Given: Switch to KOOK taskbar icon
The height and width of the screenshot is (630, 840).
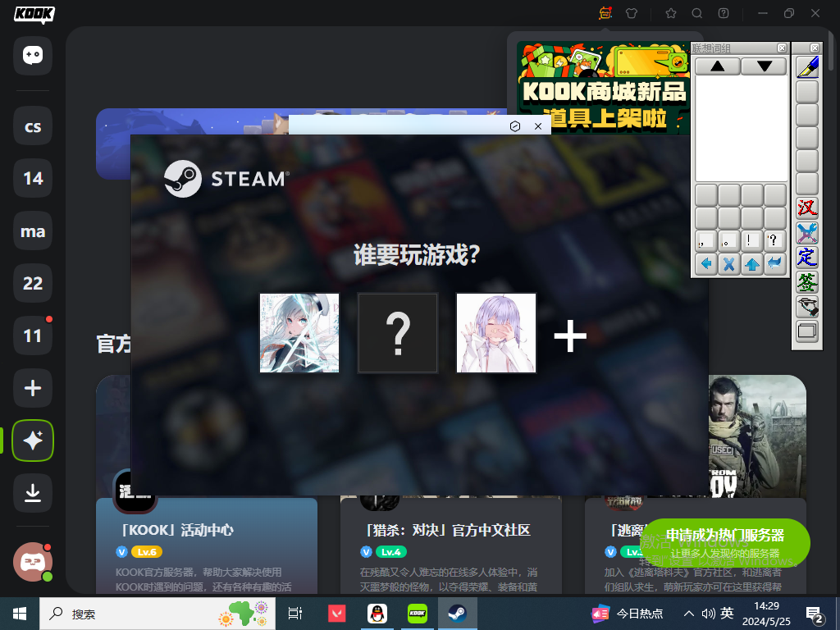Looking at the screenshot, I should [418, 614].
